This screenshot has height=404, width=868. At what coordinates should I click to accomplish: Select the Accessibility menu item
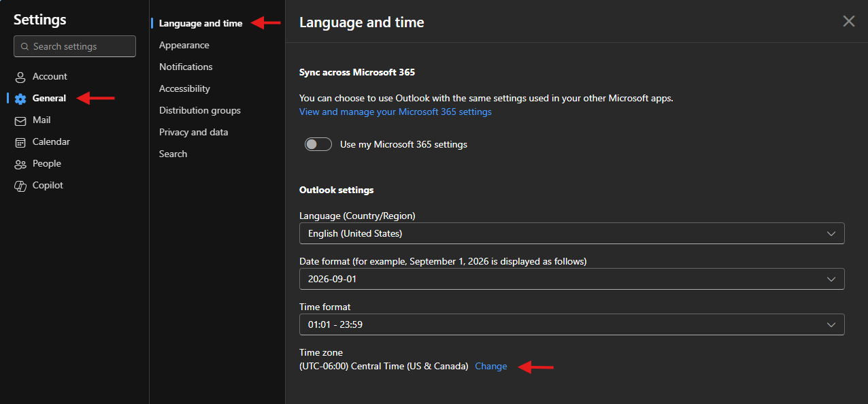click(x=184, y=88)
